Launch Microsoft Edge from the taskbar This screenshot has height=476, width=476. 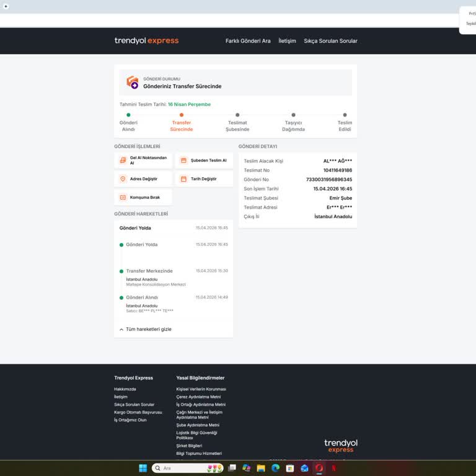coord(275,468)
